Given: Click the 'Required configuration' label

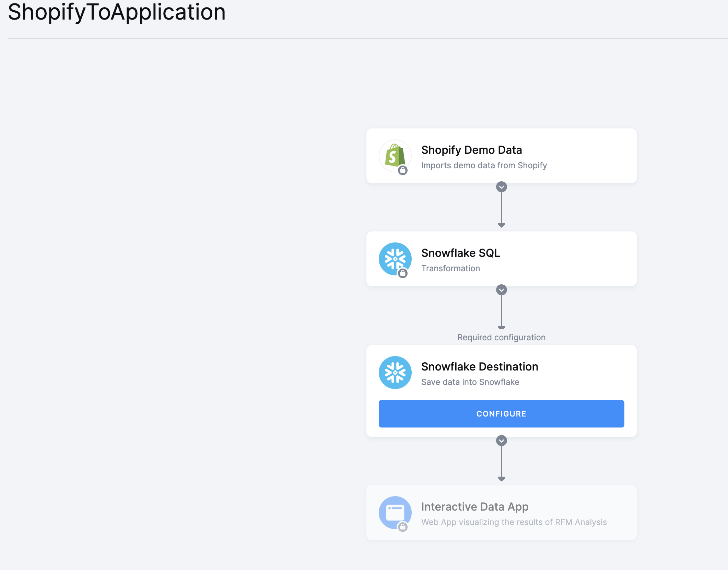Looking at the screenshot, I should click(501, 338).
